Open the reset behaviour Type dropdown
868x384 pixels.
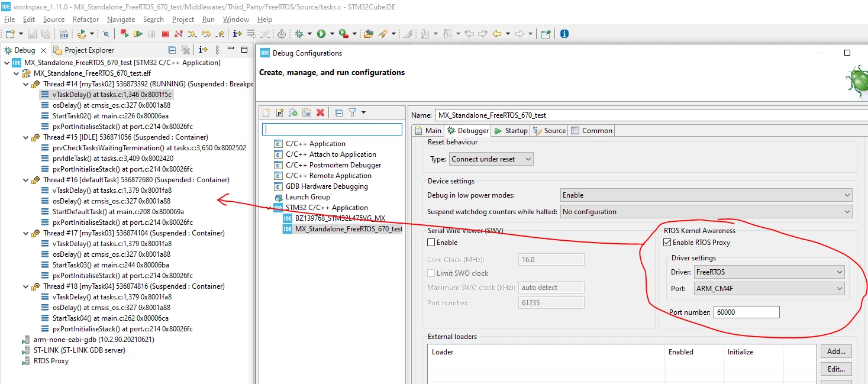tap(491, 159)
